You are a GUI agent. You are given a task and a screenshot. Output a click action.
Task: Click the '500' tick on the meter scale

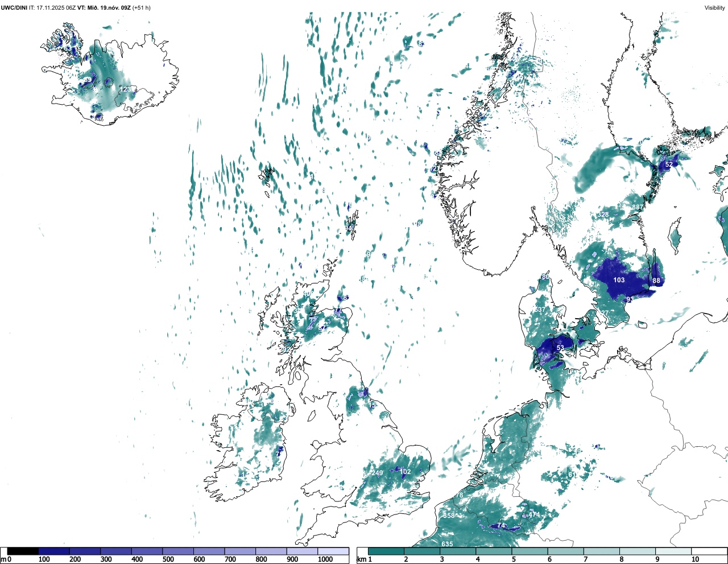click(168, 559)
